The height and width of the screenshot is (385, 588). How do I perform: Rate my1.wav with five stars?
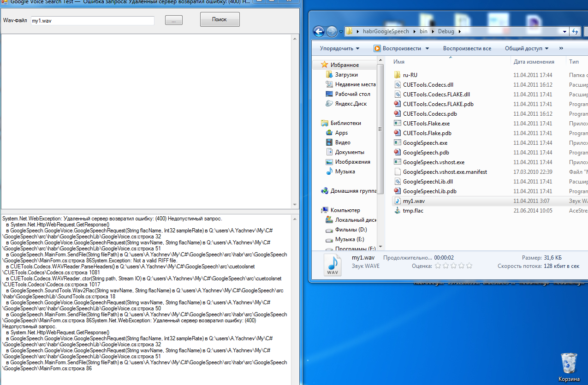[x=469, y=266]
